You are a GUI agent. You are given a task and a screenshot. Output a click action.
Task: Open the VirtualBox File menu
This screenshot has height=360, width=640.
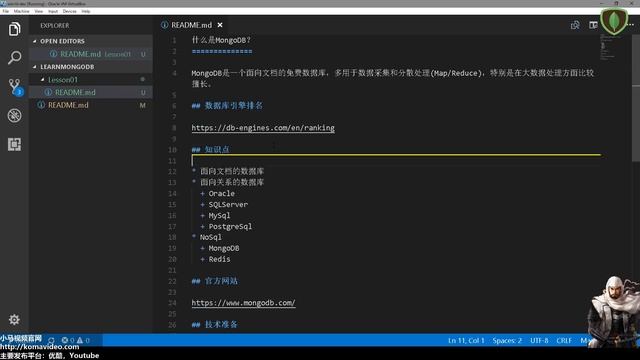click(x=6, y=11)
